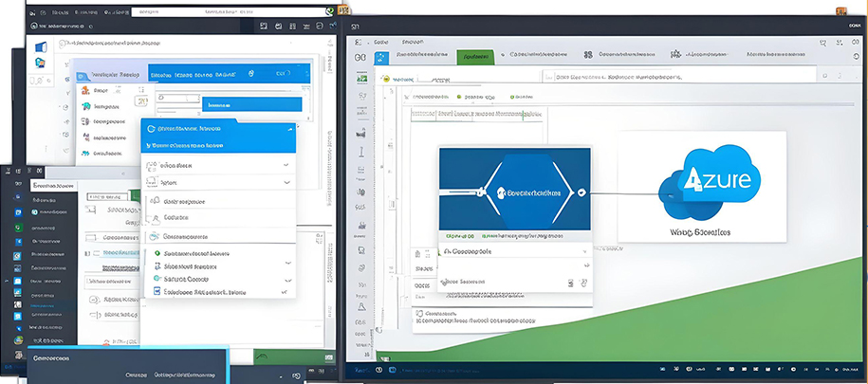Click the orange people icon in left list
This screenshot has height=384, width=868.
point(85,91)
